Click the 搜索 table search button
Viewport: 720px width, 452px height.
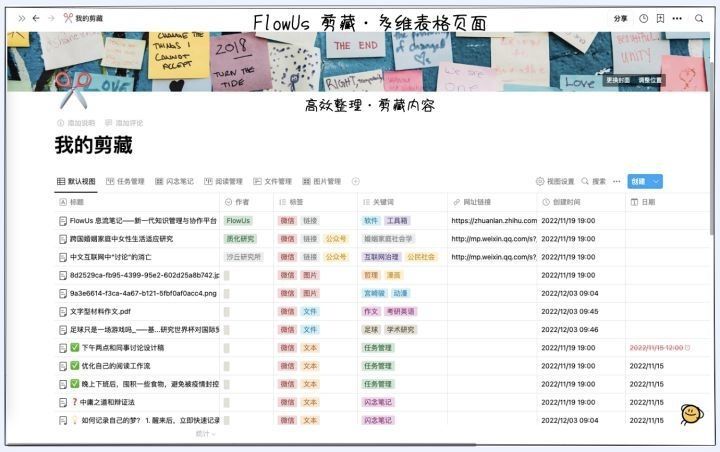pos(593,181)
